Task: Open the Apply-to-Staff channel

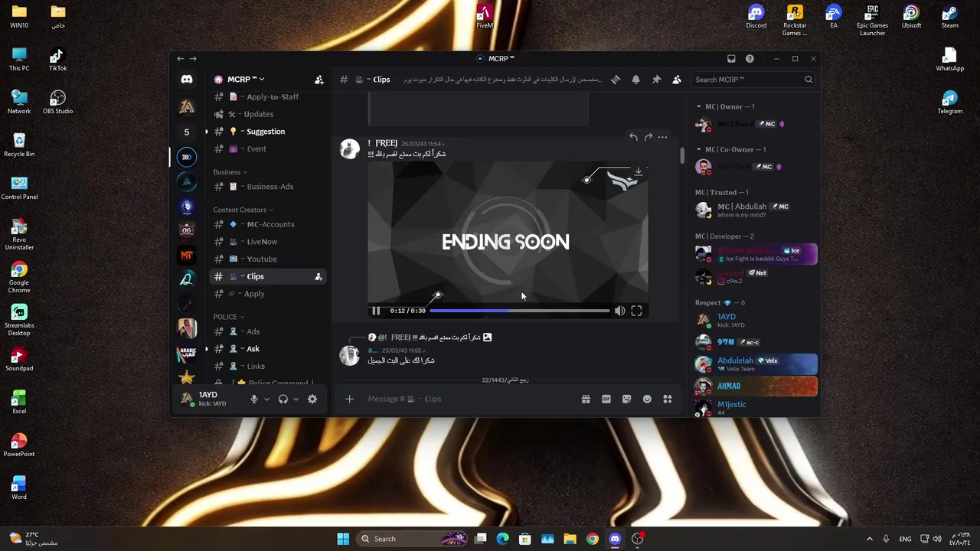Action: coord(267,97)
